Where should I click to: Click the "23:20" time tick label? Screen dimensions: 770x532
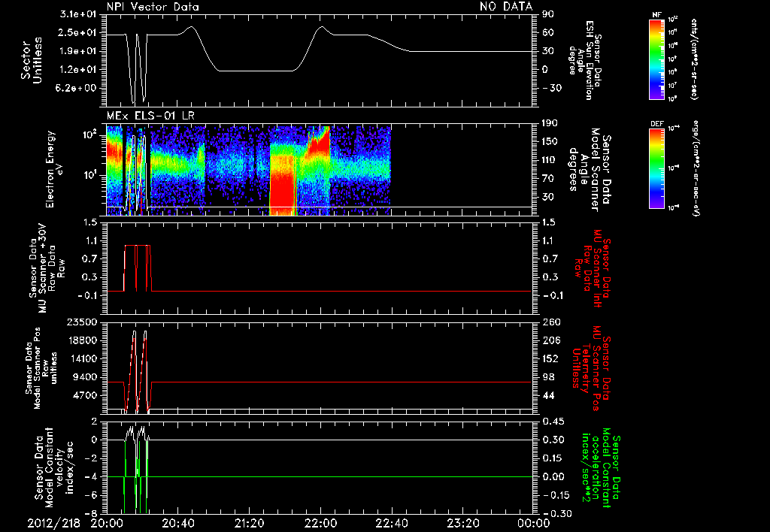tap(462, 523)
